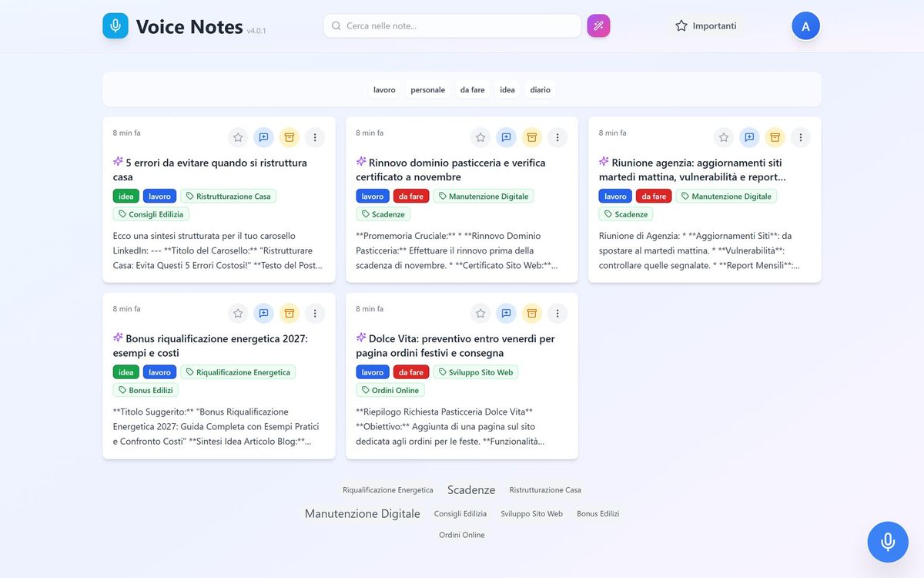This screenshot has height=578, width=924.
Task: Click 'Bonus Edilizi' tag on Bonus note
Action: tap(146, 390)
